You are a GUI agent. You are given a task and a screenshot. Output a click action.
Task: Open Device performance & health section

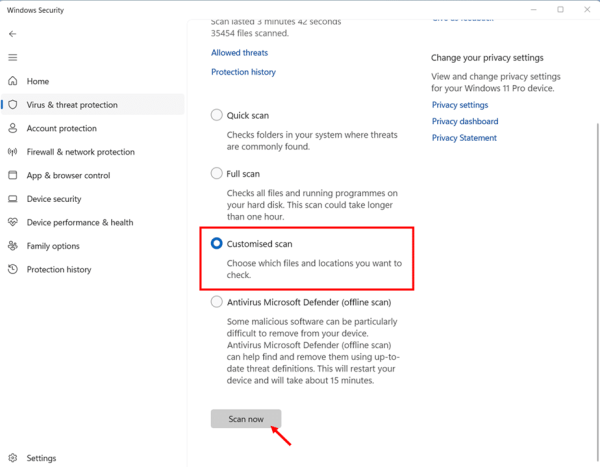[x=93, y=222]
